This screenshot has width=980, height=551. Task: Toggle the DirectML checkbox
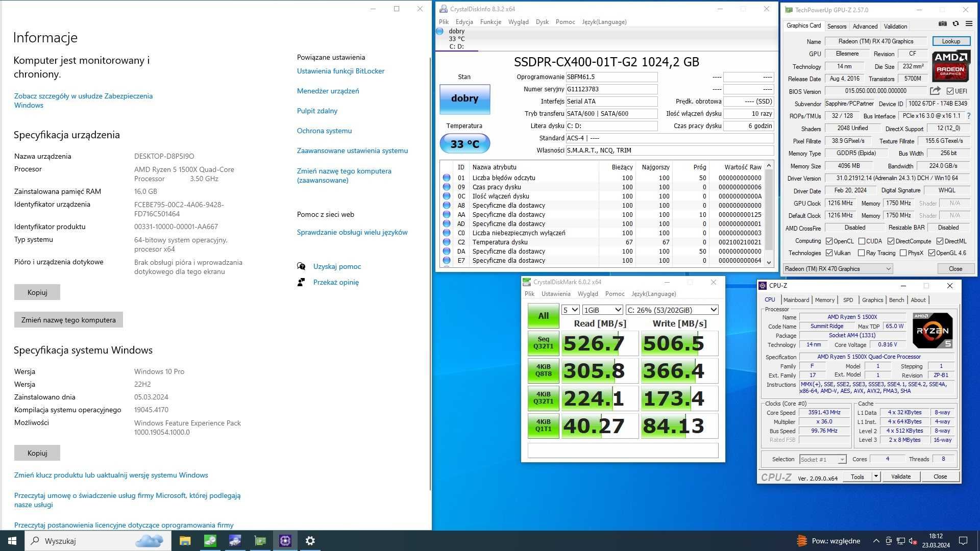click(940, 241)
